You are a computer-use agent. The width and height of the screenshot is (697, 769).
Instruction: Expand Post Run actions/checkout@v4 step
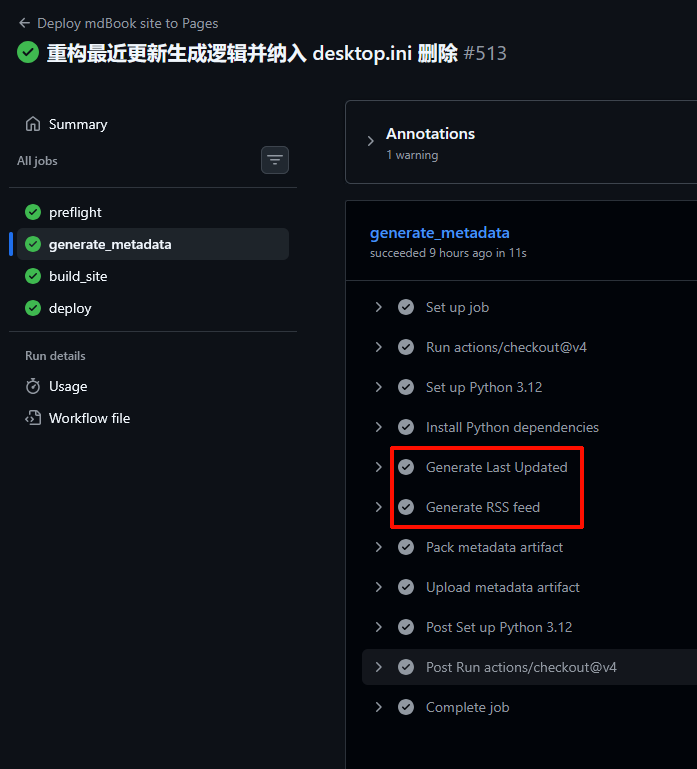pyautogui.click(x=378, y=667)
